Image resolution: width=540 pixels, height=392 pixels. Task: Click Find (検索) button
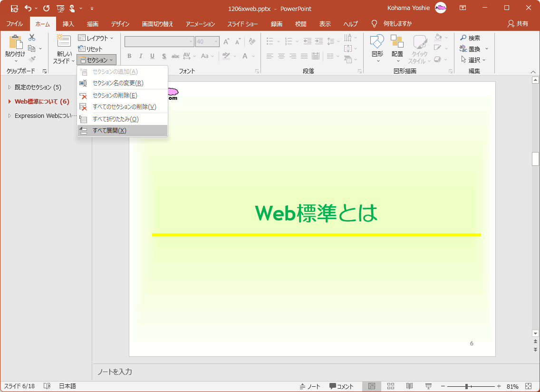click(471, 38)
